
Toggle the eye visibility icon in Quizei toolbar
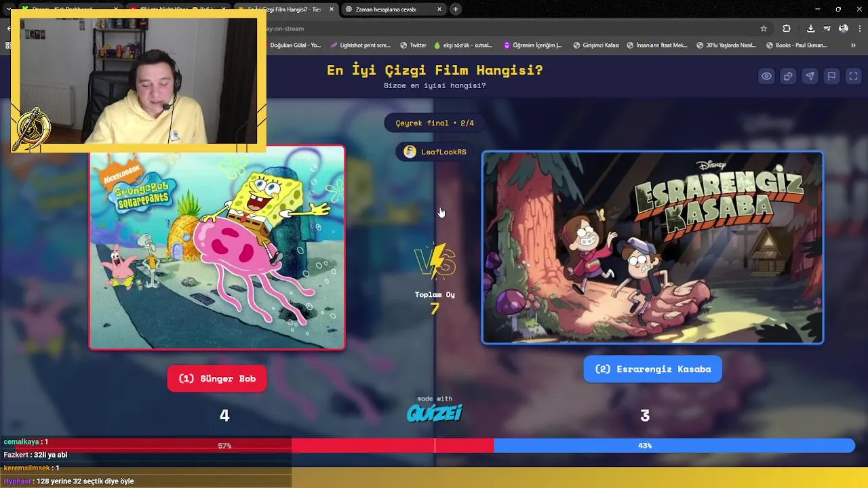[x=766, y=77]
